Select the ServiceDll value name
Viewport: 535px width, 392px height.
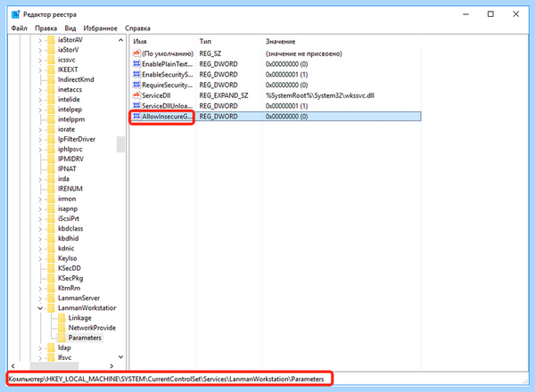point(156,95)
